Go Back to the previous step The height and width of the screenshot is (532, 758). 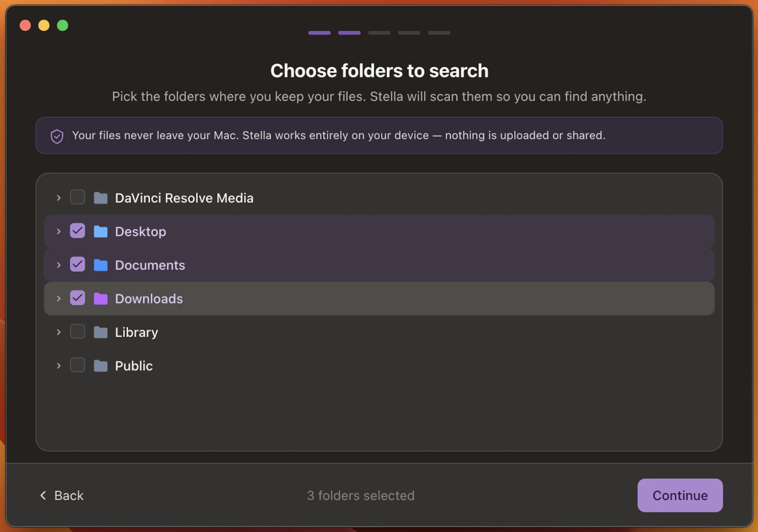tap(62, 496)
